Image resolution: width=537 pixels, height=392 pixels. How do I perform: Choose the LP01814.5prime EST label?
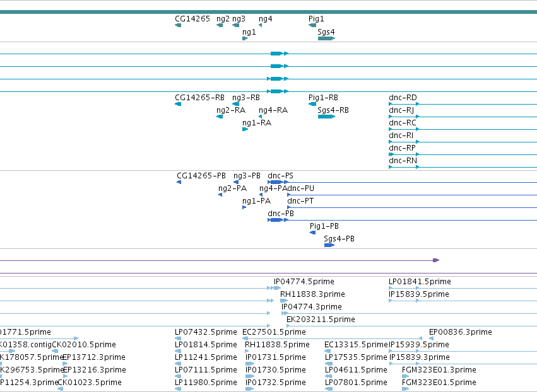point(206,345)
